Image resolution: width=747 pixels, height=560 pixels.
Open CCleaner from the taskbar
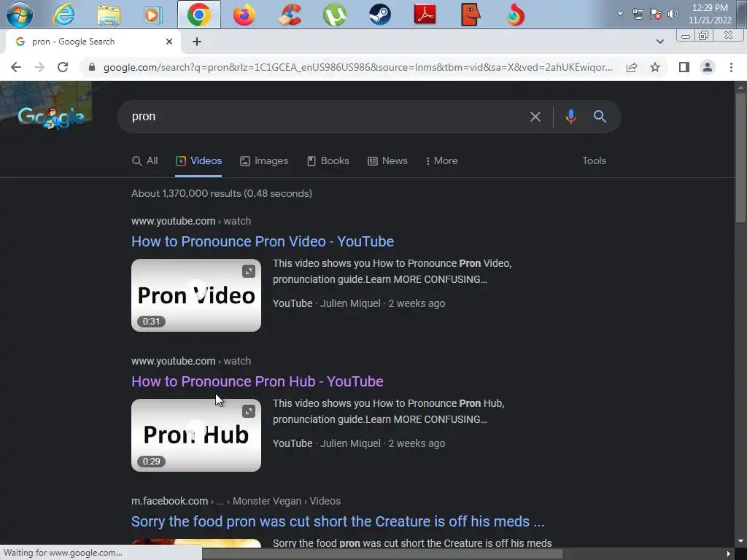pos(290,15)
